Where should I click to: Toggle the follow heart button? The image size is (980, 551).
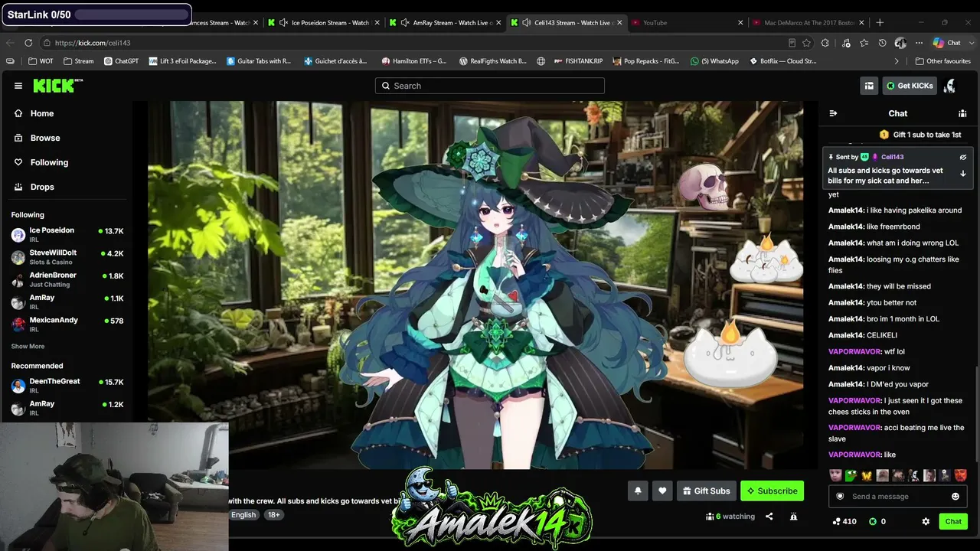pos(662,491)
